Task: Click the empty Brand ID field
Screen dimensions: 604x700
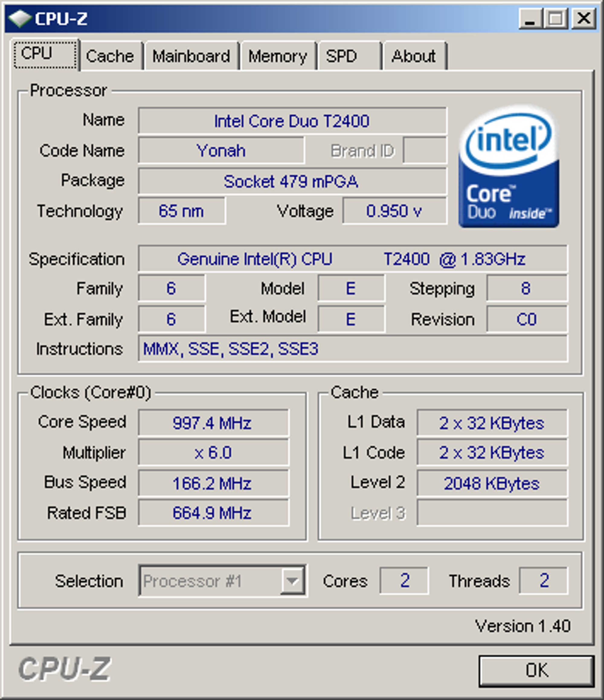Action: (x=425, y=151)
